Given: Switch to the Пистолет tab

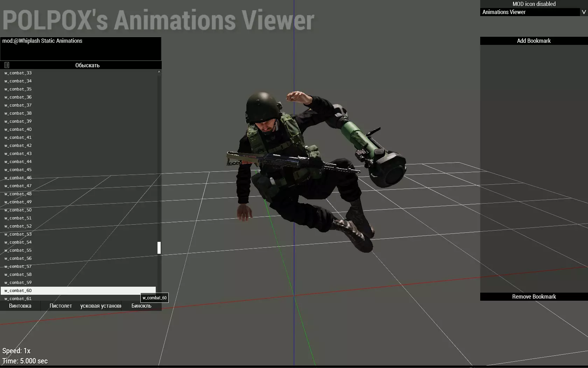Looking at the screenshot, I should pyautogui.click(x=61, y=306).
